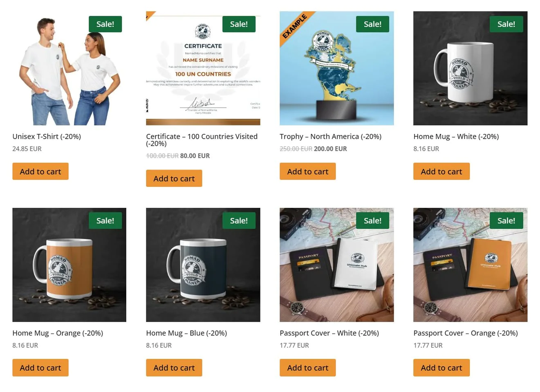540x392 pixels.
Task: View the Trophy North America product image
Action: pyautogui.click(x=337, y=68)
